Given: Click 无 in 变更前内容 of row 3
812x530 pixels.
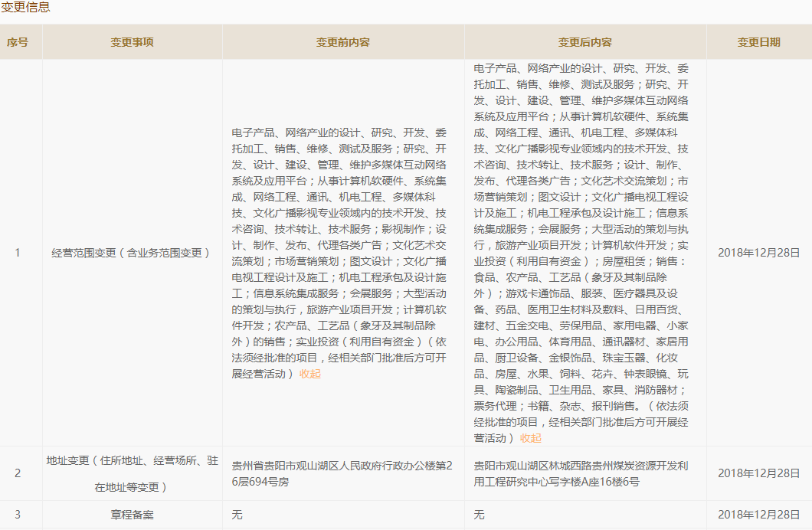Looking at the screenshot, I should (237, 515).
